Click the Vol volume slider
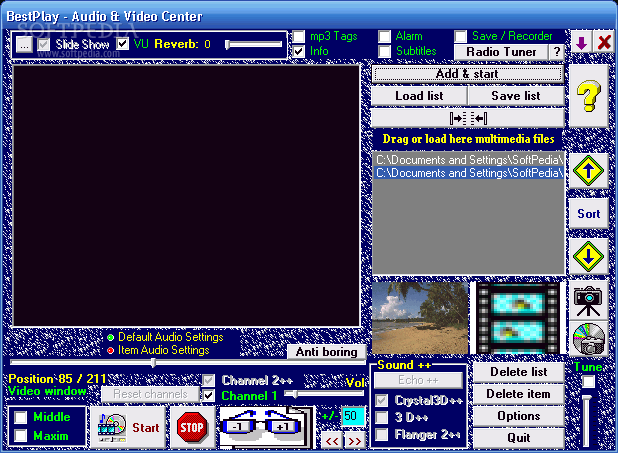This screenshot has width=618, height=453. 324,394
